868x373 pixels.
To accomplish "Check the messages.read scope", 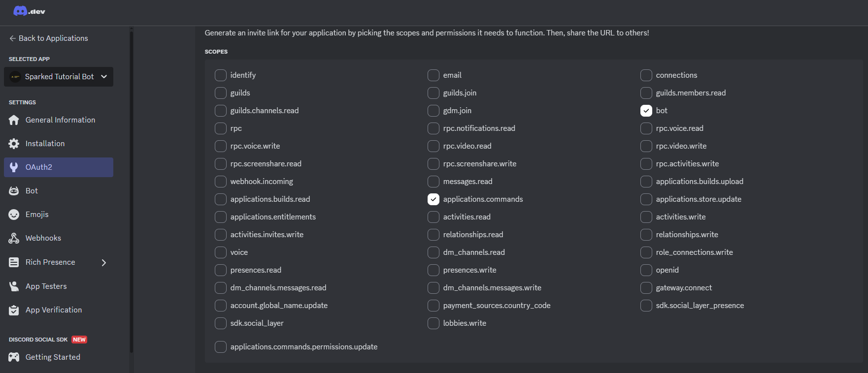I will 434,182.
